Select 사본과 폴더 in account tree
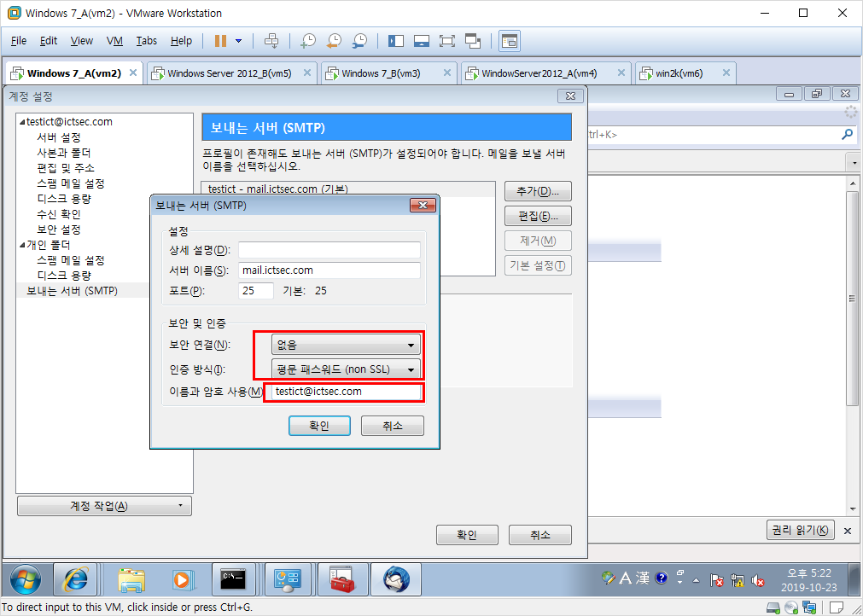Screen dimensions: 863x616 [x=64, y=153]
